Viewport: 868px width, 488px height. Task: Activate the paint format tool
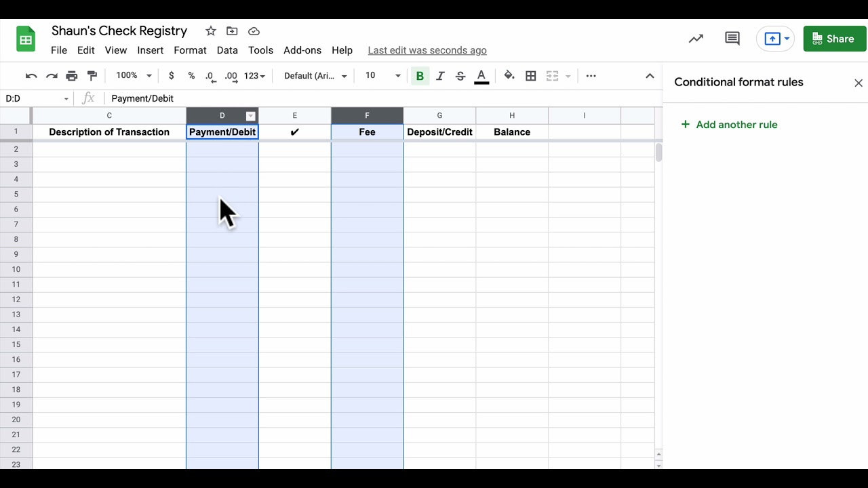pos(92,76)
